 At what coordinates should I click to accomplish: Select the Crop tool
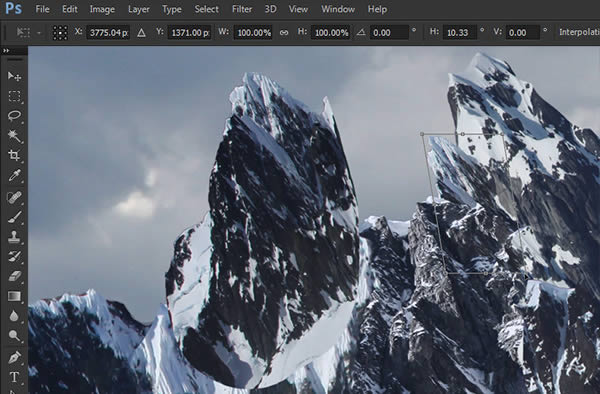(14, 155)
